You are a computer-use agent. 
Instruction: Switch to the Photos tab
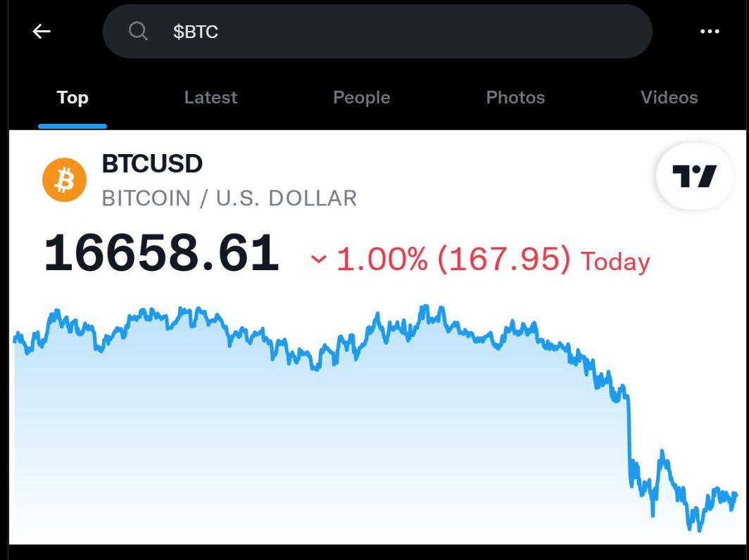tap(515, 98)
